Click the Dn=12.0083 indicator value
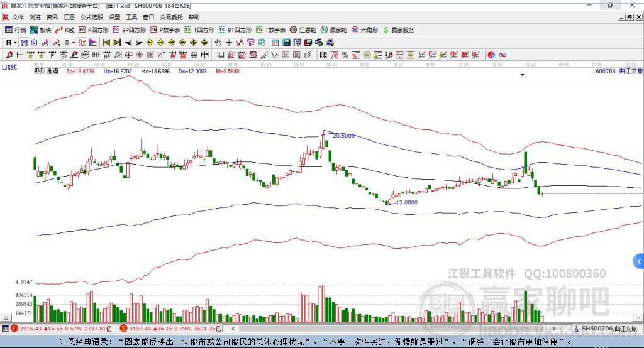Viewport: 644px width, 348px height. point(192,71)
